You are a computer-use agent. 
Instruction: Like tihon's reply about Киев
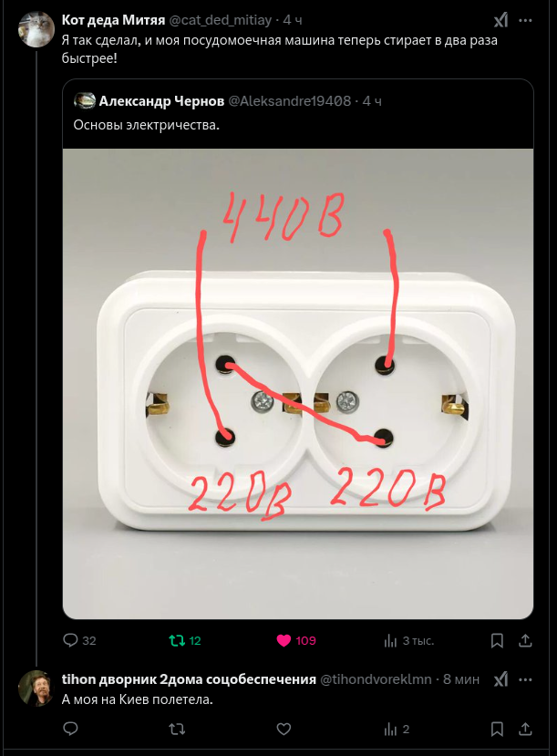point(284,729)
